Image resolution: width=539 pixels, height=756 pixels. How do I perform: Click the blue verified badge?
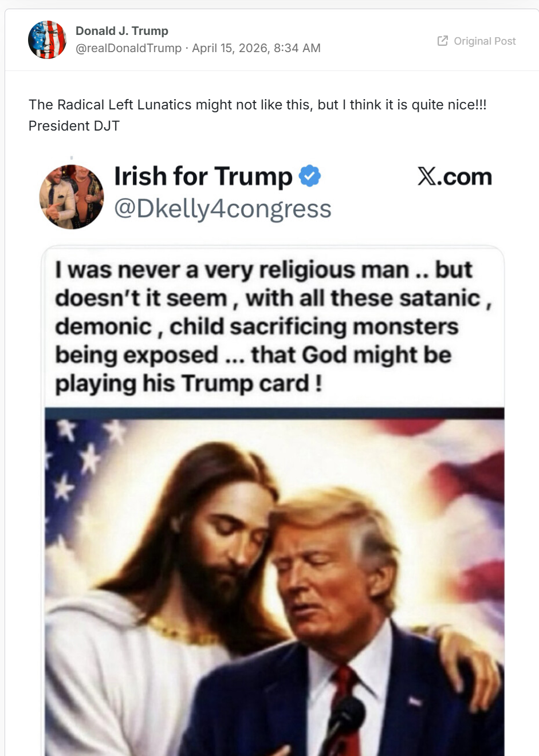point(310,176)
